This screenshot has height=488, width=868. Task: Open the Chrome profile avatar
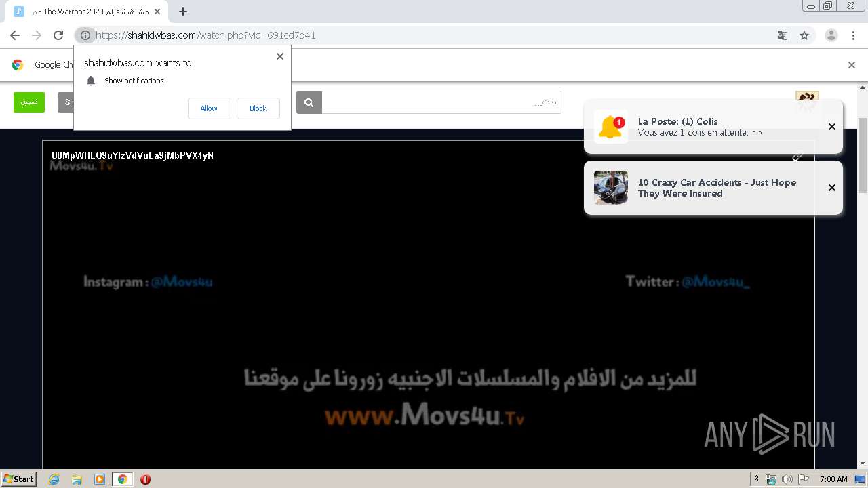pyautogui.click(x=831, y=35)
